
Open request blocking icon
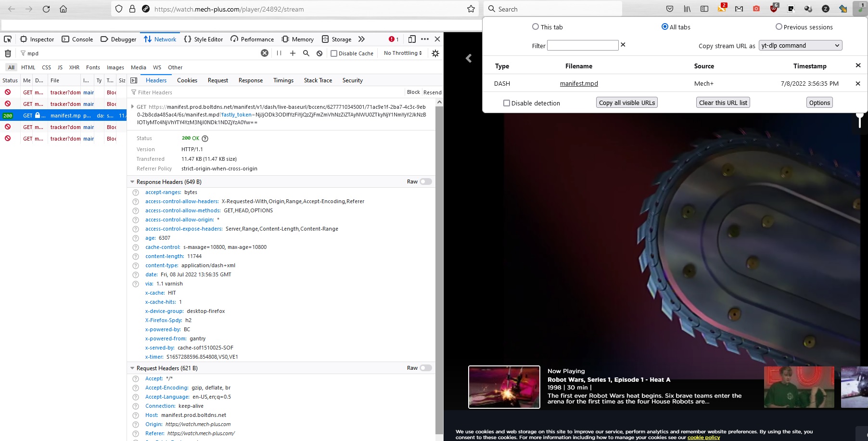(319, 53)
